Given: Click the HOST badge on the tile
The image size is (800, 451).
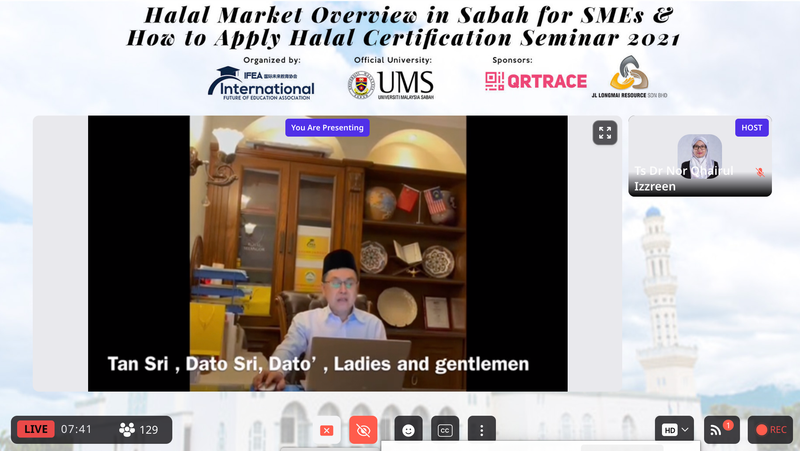Looking at the screenshot, I should [x=752, y=128].
